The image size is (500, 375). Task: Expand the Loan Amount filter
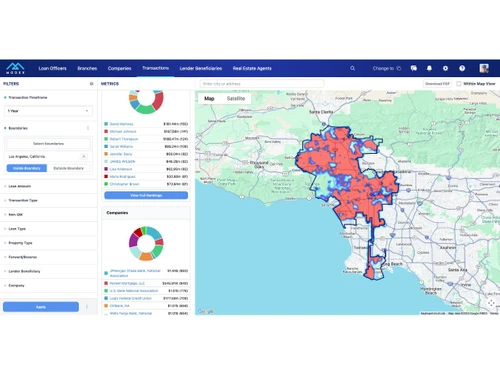tap(49, 186)
